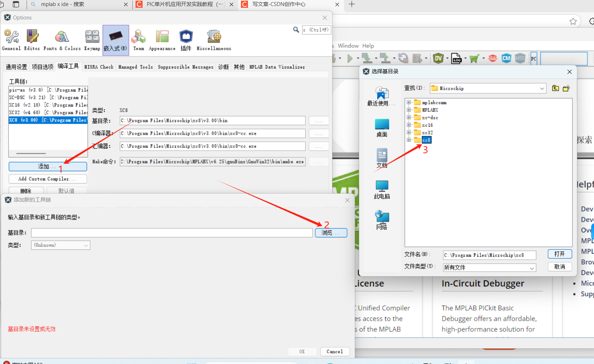Expand the xc16 folder node

tap(409, 125)
